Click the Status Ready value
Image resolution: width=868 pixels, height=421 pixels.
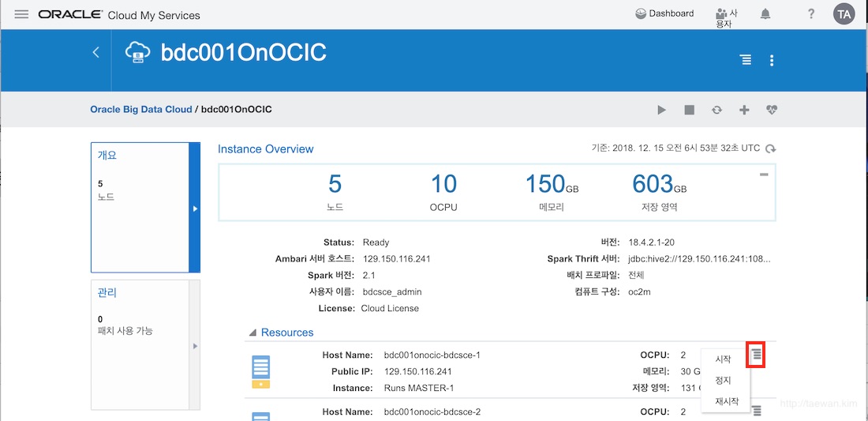pyautogui.click(x=376, y=242)
